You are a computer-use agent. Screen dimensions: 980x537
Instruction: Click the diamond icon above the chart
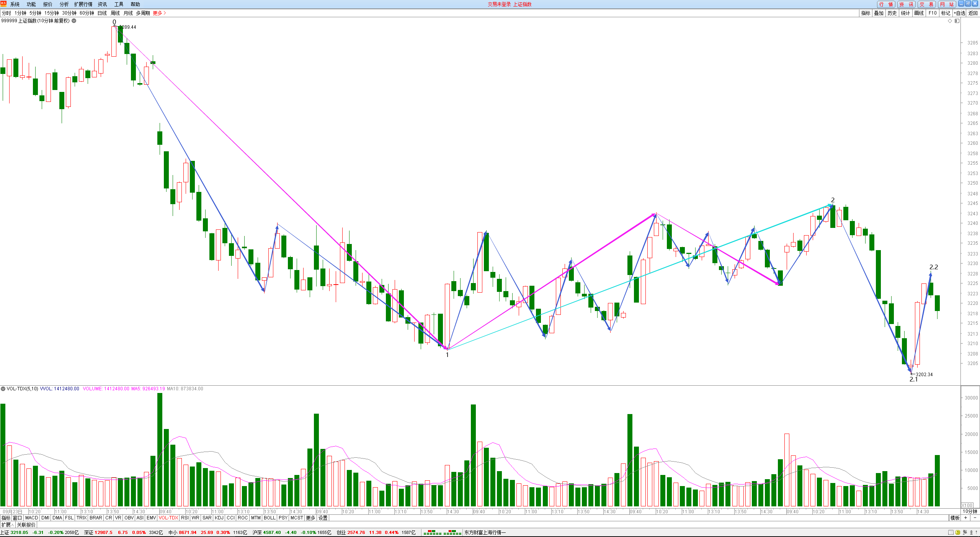click(x=950, y=21)
